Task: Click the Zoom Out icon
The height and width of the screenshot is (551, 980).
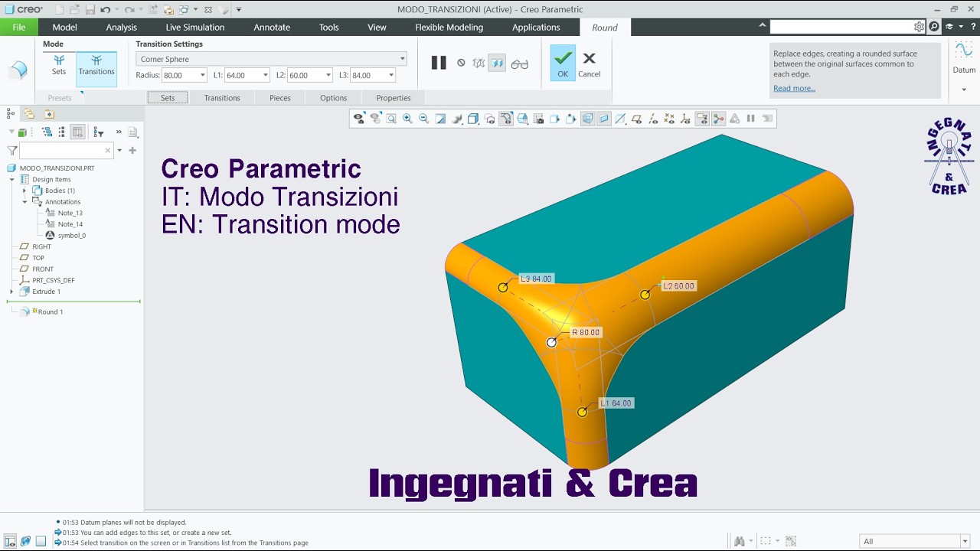Action: coord(423,119)
